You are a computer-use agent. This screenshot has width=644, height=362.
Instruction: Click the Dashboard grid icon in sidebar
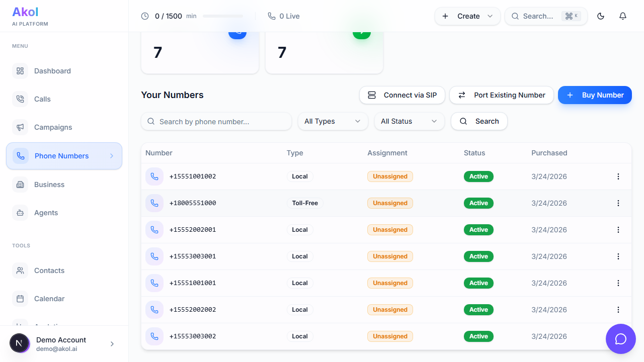20,71
